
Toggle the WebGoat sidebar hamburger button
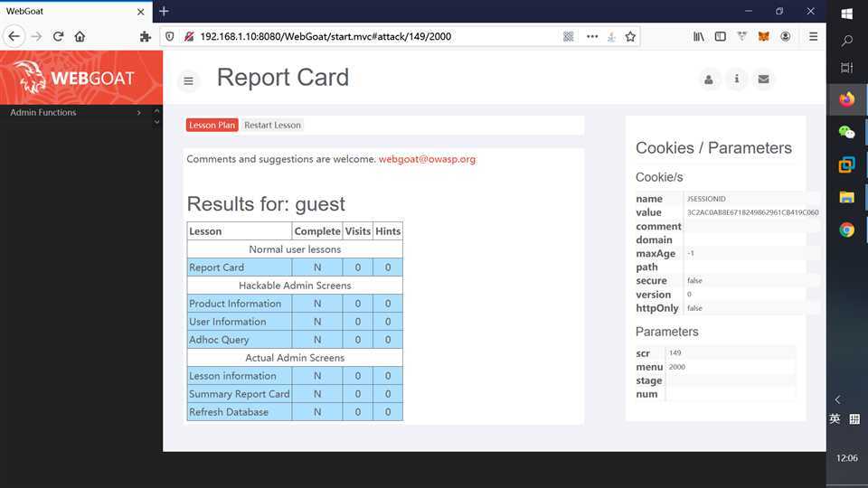point(188,81)
